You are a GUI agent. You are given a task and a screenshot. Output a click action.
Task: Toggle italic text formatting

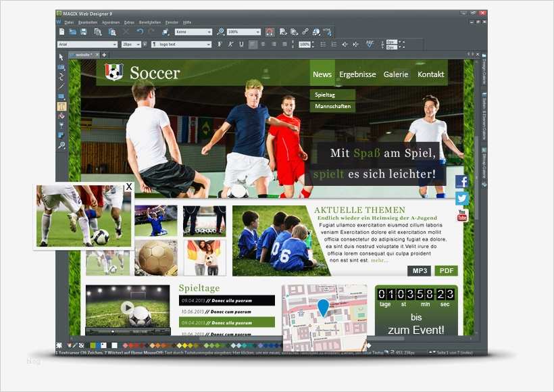[230, 44]
